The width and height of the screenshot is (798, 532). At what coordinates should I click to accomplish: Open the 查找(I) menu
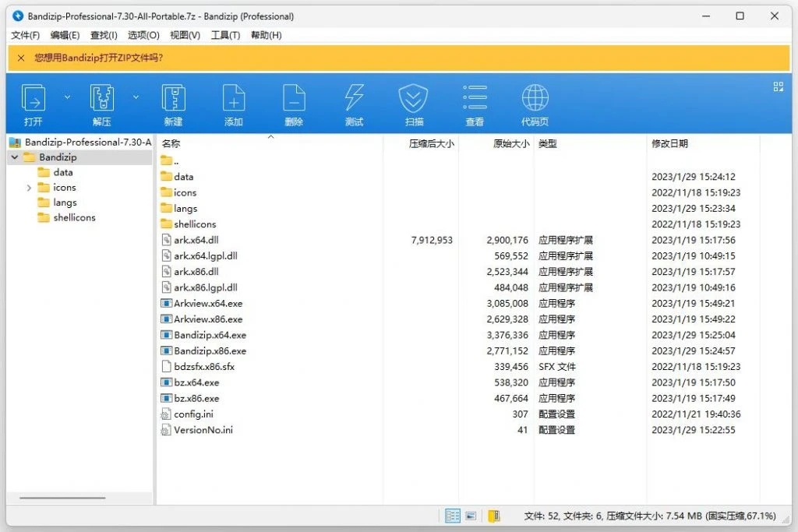(x=104, y=35)
